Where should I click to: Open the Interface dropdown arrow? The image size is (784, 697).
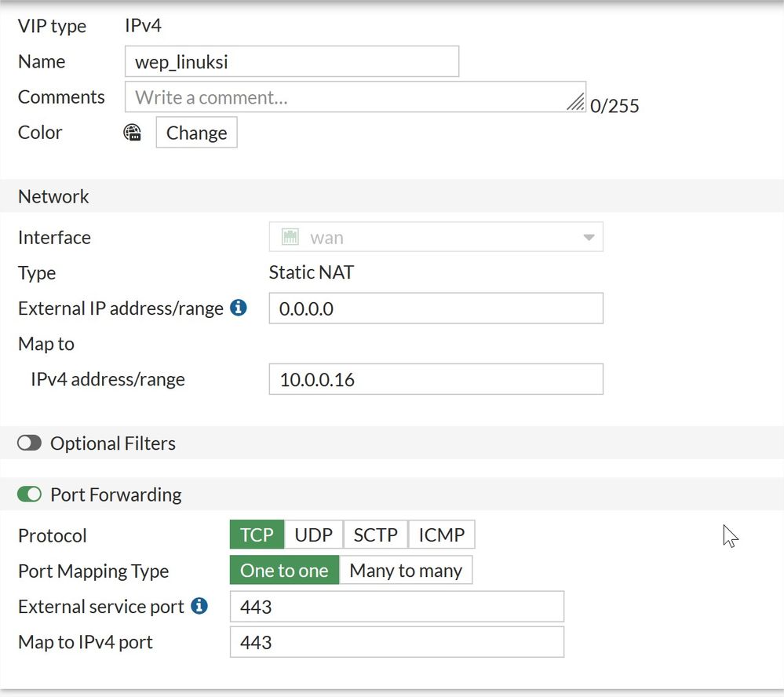[x=589, y=238]
